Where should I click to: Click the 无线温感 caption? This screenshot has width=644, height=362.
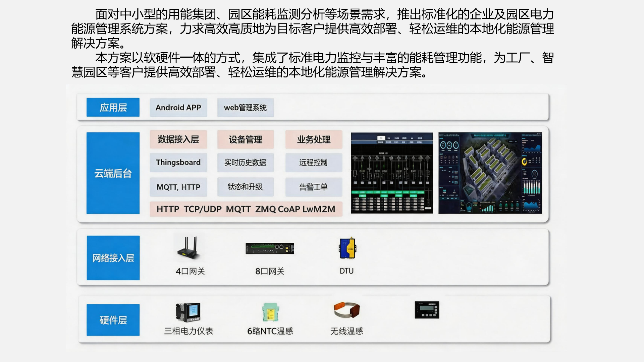(347, 331)
